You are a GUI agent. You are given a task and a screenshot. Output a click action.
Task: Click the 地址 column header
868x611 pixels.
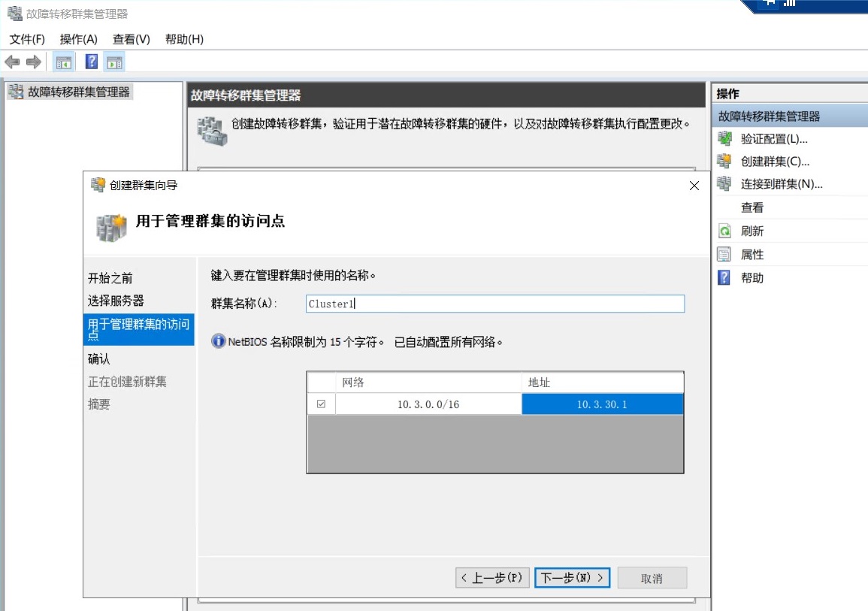coord(602,383)
